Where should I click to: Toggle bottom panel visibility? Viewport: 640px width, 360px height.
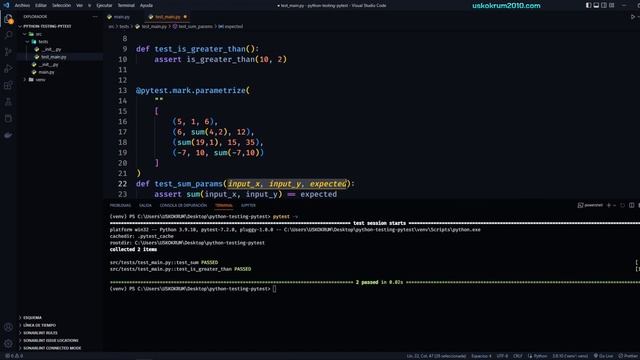pyautogui.click(x=596, y=5)
